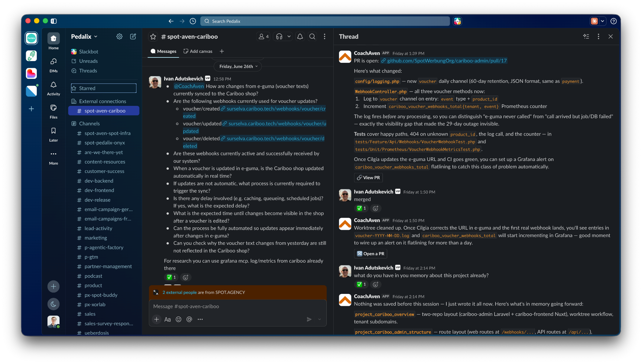Image resolution: width=642 pixels, height=364 pixels.
Task: Start a huddle with headphones icon
Action: click(280, 37)
